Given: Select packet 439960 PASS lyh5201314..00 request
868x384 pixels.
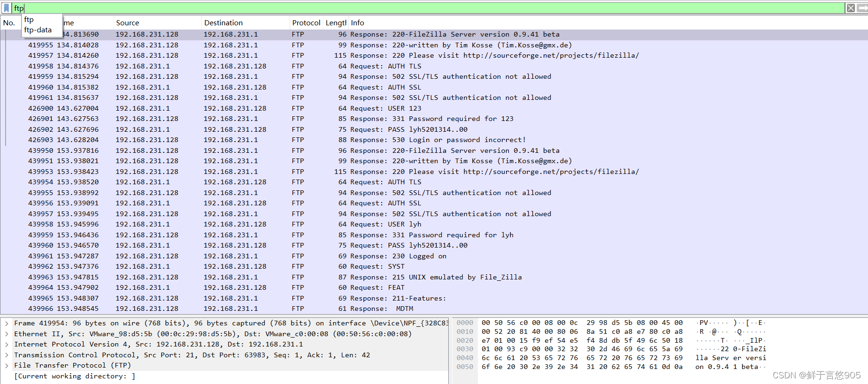Looking at the screenshot, I should point(434,245).
